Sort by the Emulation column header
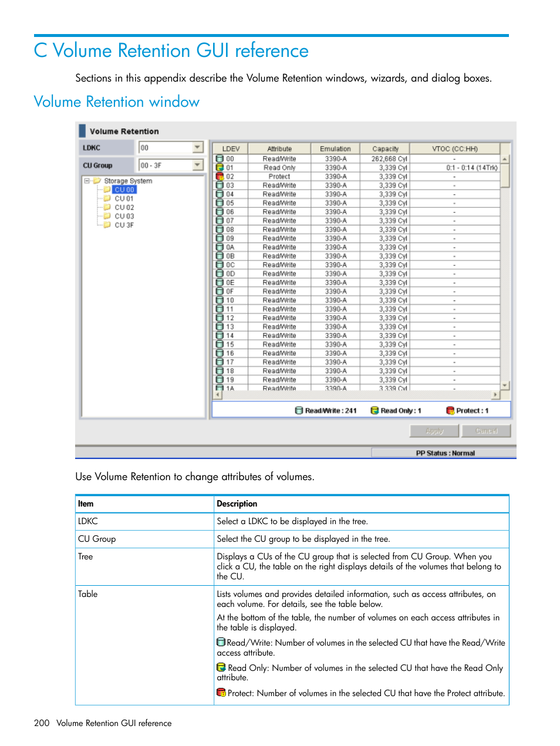 [x=335, y=148]
